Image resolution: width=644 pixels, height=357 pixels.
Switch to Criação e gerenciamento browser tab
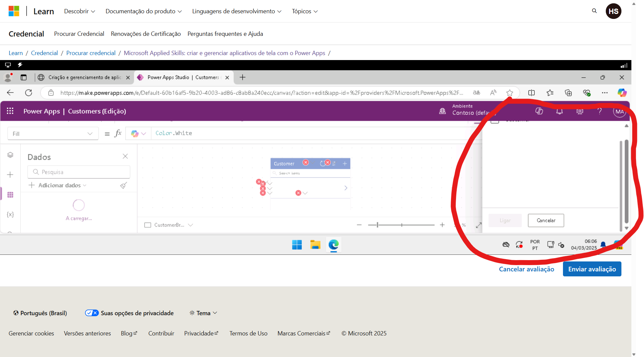tap(84, 77)
